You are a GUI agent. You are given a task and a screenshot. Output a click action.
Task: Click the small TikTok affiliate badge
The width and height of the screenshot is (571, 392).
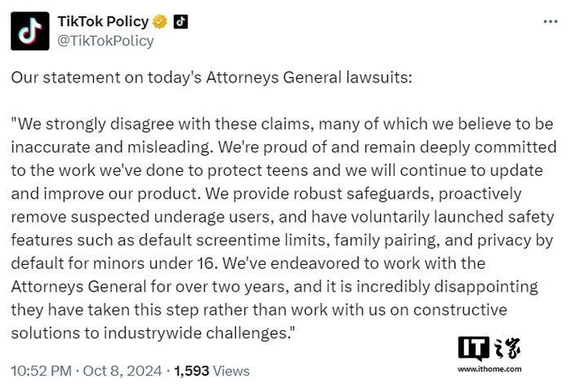pyautogui.click(x=180, y=21)
